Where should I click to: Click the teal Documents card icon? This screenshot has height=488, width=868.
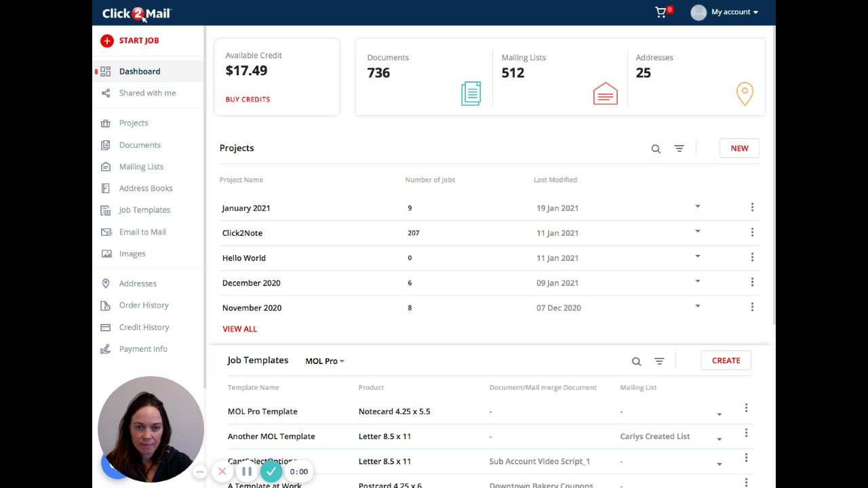(x=471, y=94)
